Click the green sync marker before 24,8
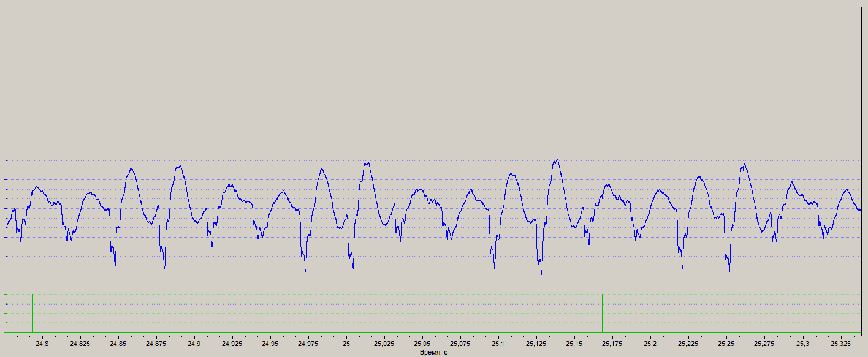 point(32,313)
